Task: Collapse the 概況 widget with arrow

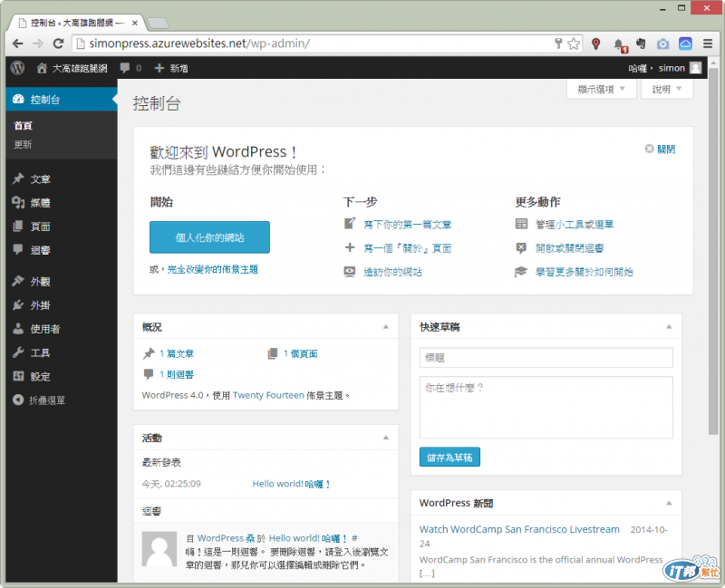Action: (386, 327)
